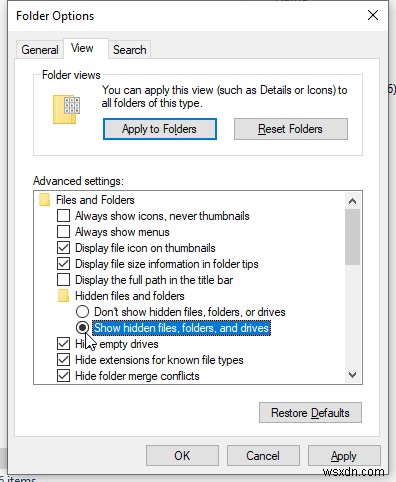Switch to the General tab
The height and width of the screenshot is (482, 396).
pyautogui.click(x=40, y=50)
